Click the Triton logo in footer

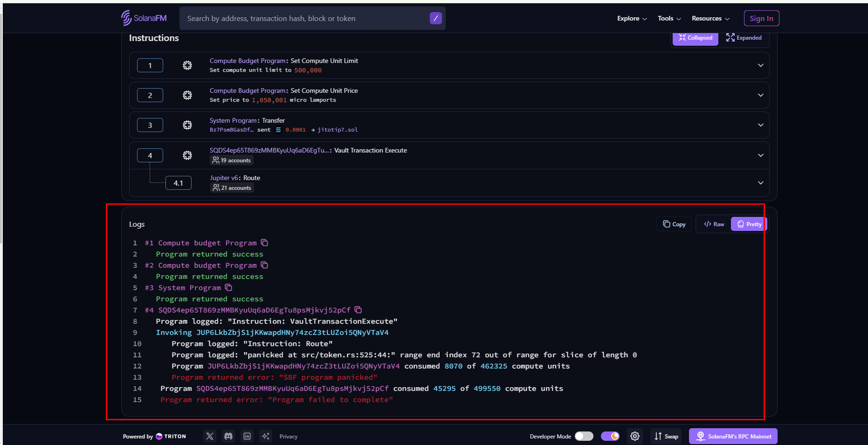[x=171, y=437]
